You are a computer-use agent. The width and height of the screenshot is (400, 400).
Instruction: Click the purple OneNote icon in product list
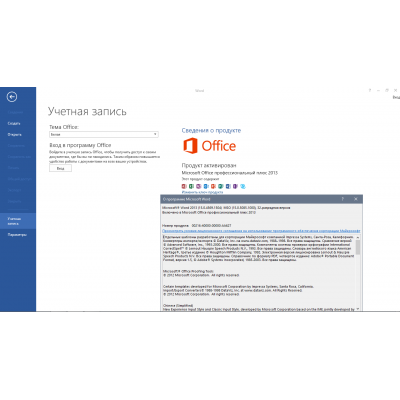tap(199, 186)
